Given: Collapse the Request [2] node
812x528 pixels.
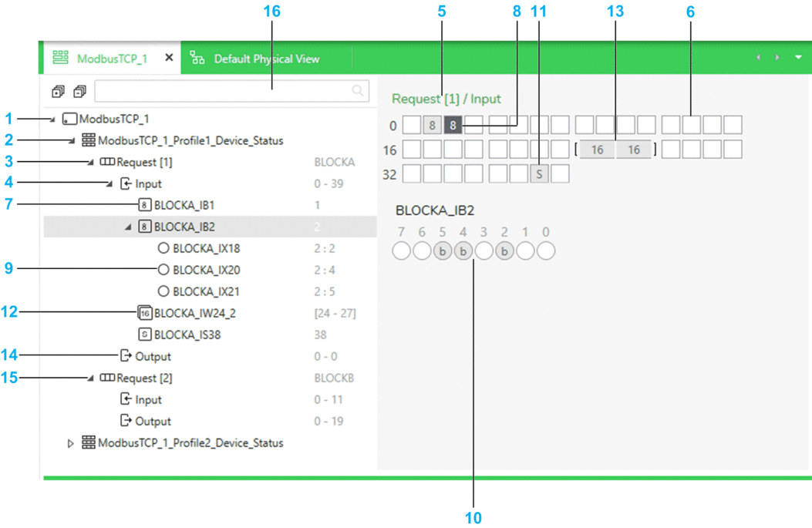Looking at the screenshot, I should [91, 378].
